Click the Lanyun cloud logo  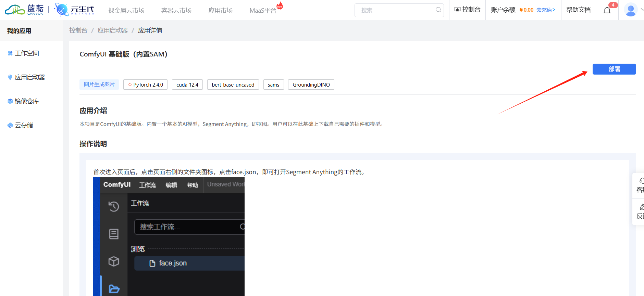(x=24, y=10)
